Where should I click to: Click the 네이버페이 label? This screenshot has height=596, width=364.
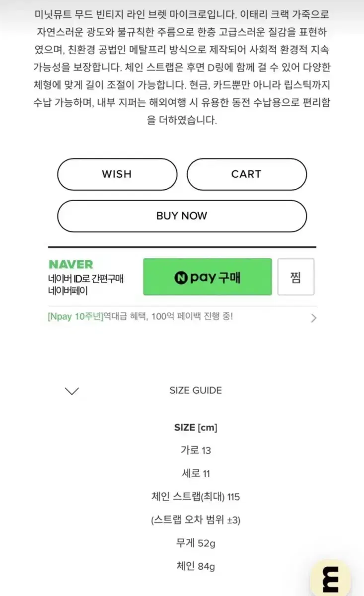68,291
